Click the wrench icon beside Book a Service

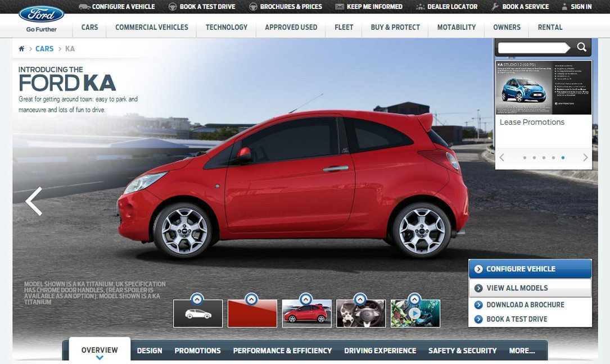pos(495,7)
